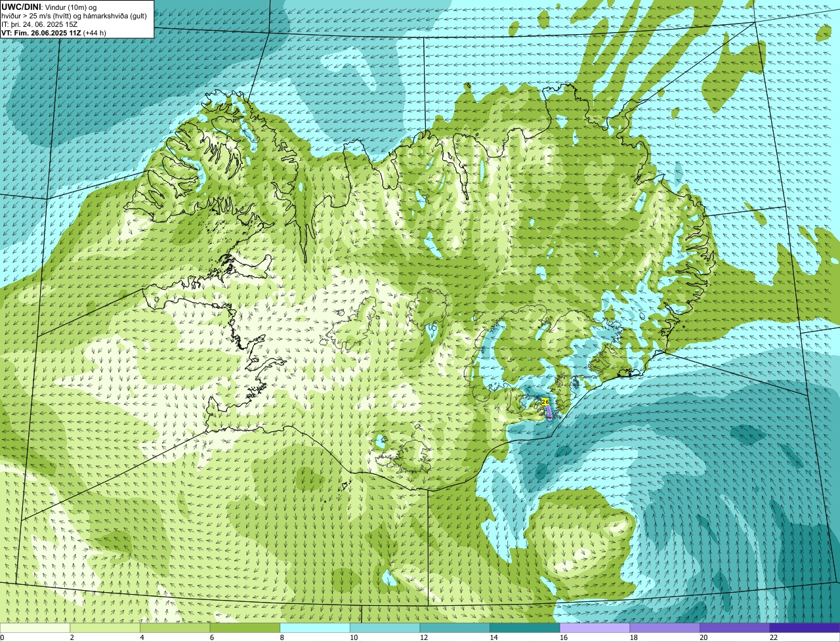Click the scale label "8"
Viewport: 840px width, 642px height.
[282, 637]
